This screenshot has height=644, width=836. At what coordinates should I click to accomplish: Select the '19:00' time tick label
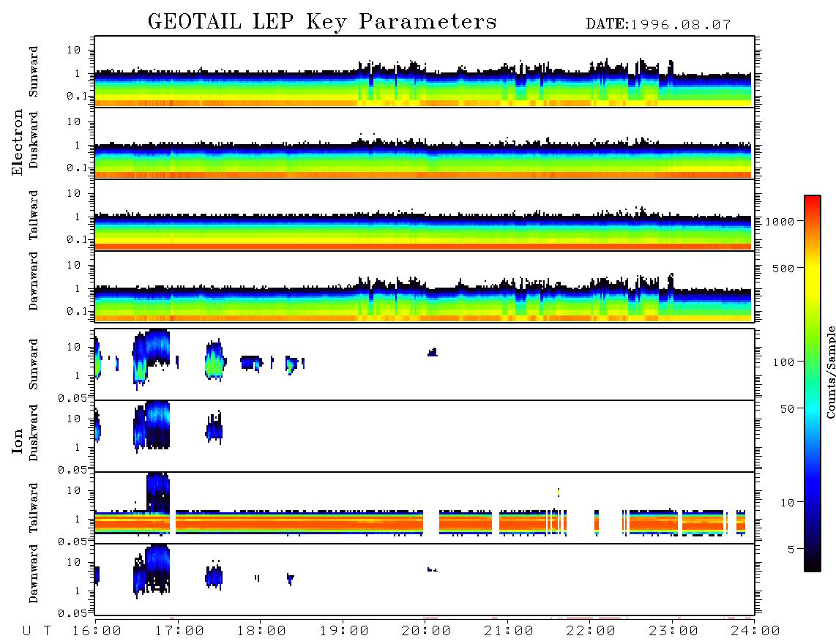click(x=344, y=632)
